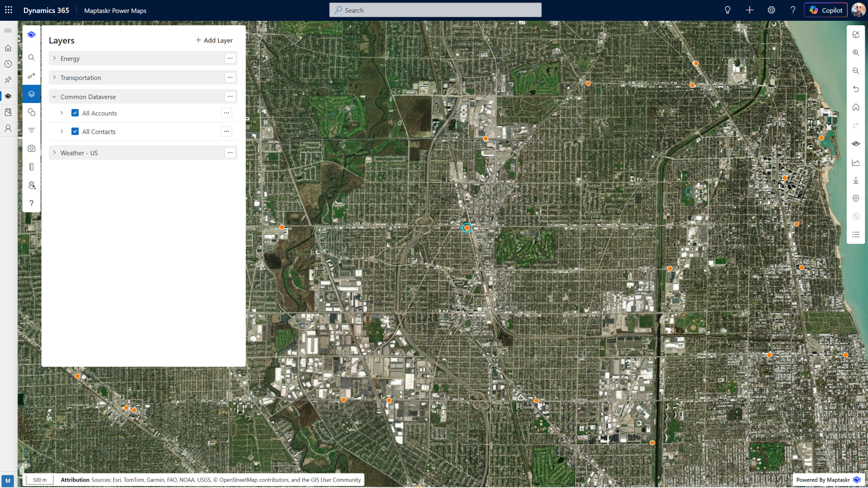Uncheck the All Accounts layer checkbox

tap(75, 113)
